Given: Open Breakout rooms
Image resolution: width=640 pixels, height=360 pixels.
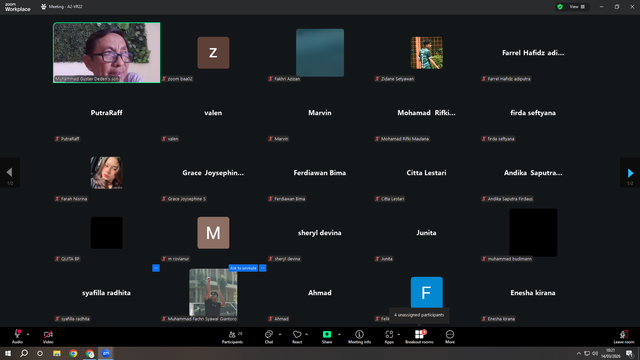Looking at the screenshot, I should [419, 336].
